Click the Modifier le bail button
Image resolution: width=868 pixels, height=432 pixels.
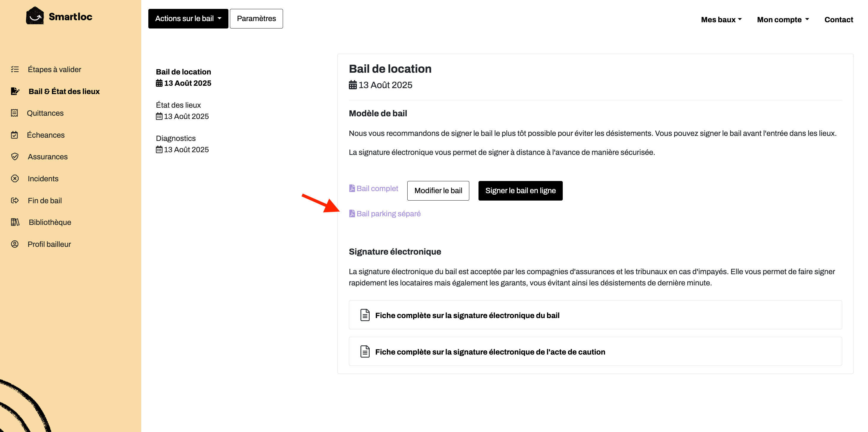438,191
